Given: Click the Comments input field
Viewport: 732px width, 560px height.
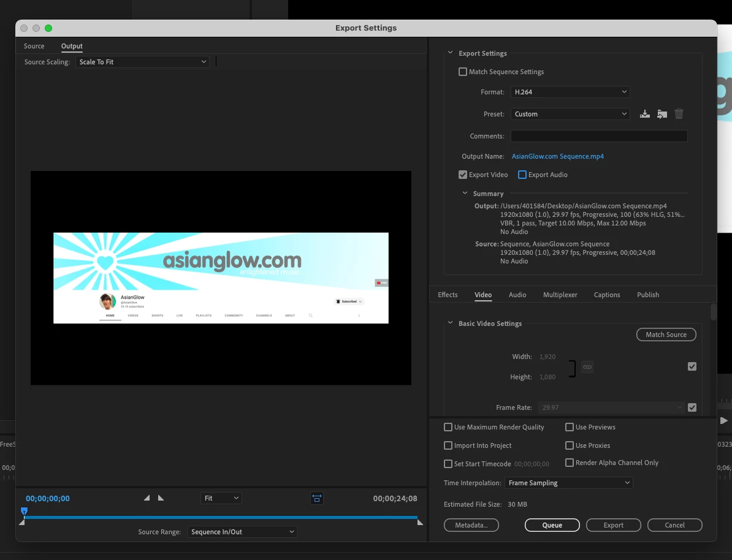Looking at the screenshot, I should [599, 136].
